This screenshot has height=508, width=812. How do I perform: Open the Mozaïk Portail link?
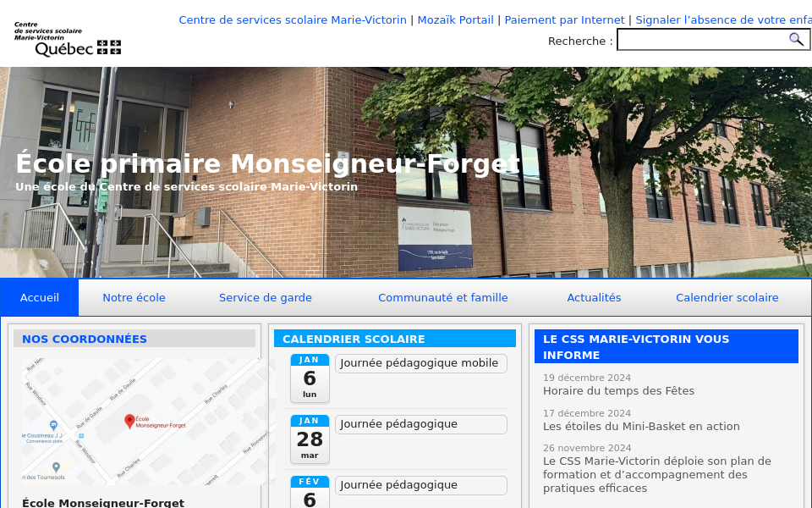455,19
